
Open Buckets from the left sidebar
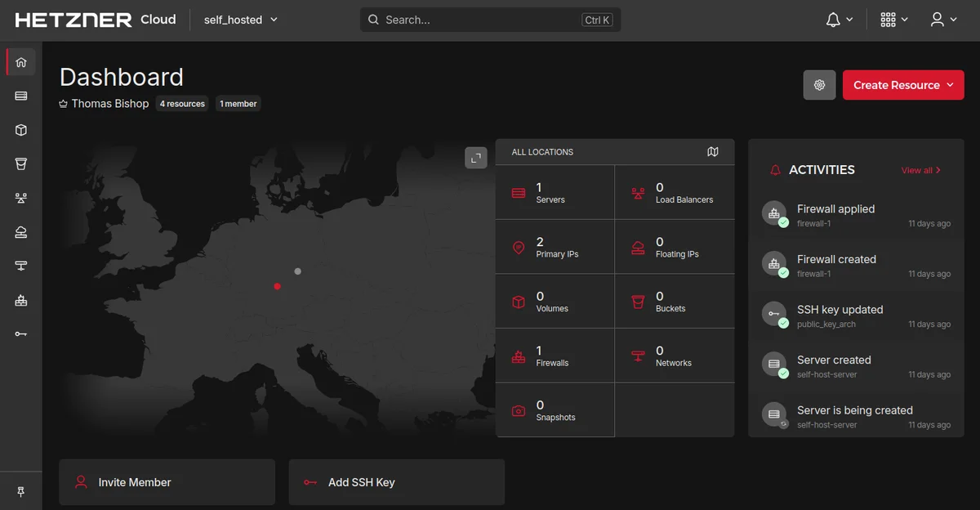21,164
